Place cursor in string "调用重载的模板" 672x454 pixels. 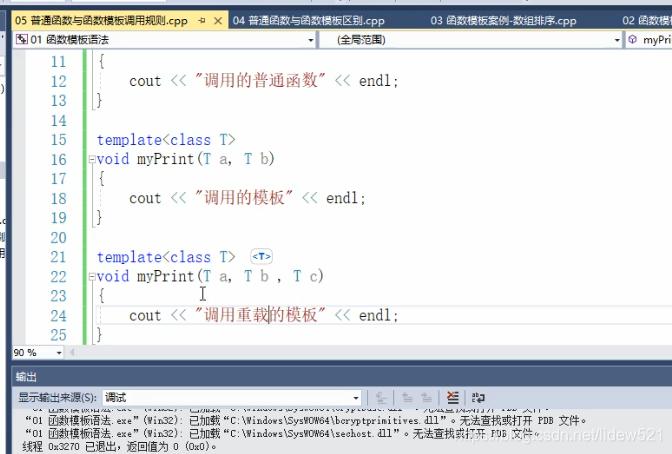pyautogui.click(x=260, y=315)
